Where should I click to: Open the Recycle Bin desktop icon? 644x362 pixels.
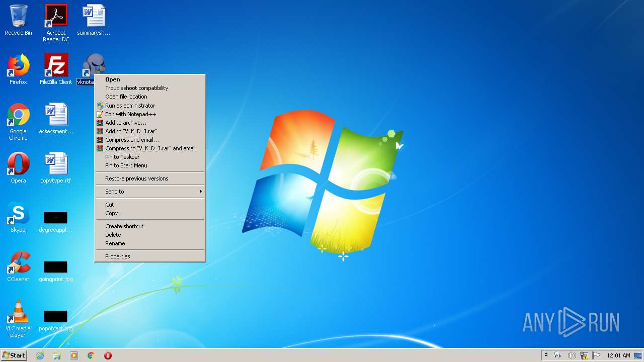[x=18, y=20]
